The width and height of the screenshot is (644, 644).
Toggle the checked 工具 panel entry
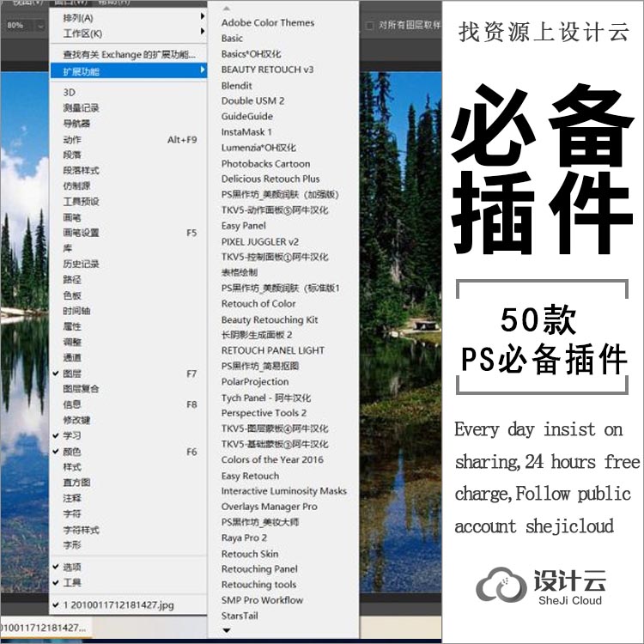tap(129, 583)
